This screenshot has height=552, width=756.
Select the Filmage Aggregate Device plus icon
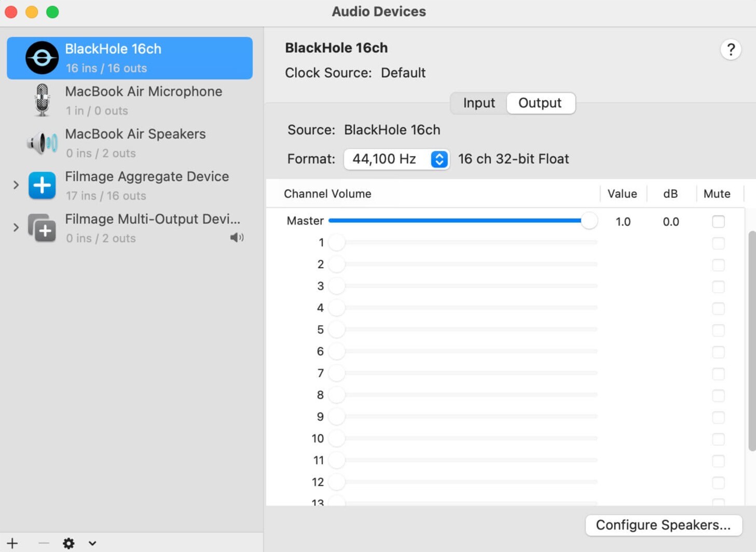click(x=42, y=185)
